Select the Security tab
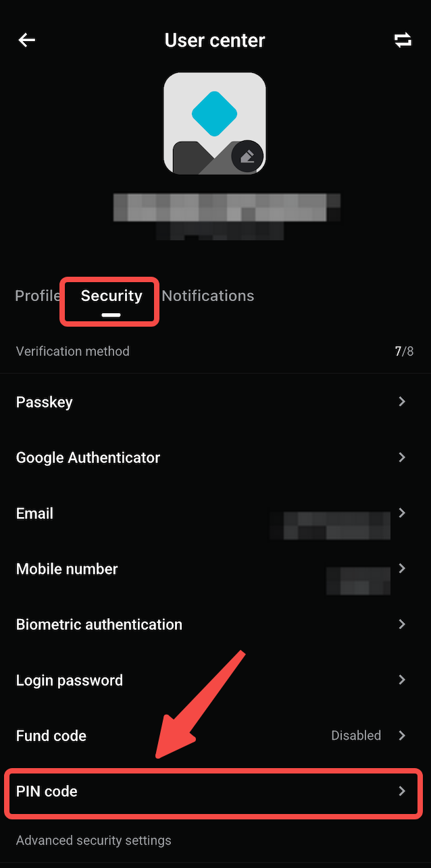 (x=111, y=296)
